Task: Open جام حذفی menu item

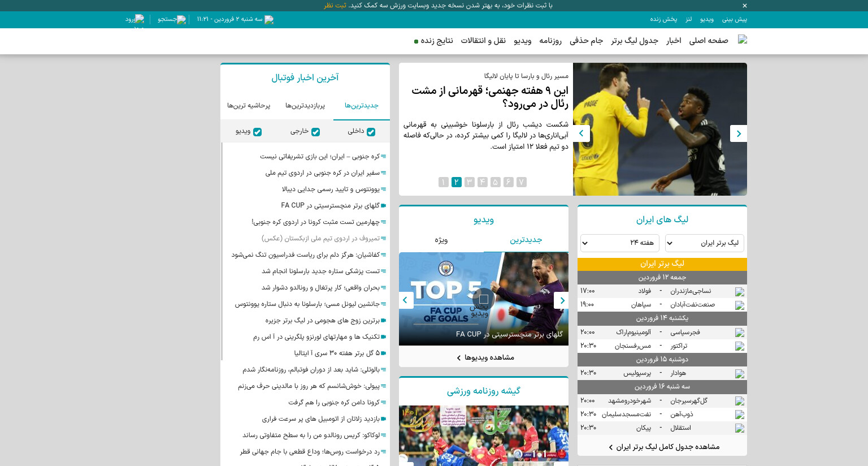Action: (586, 41)
